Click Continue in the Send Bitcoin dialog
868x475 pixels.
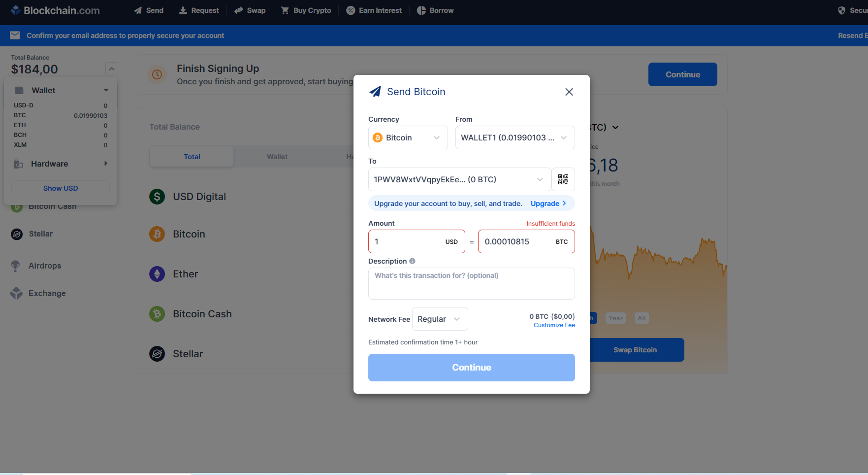click(x=472, y=368)
